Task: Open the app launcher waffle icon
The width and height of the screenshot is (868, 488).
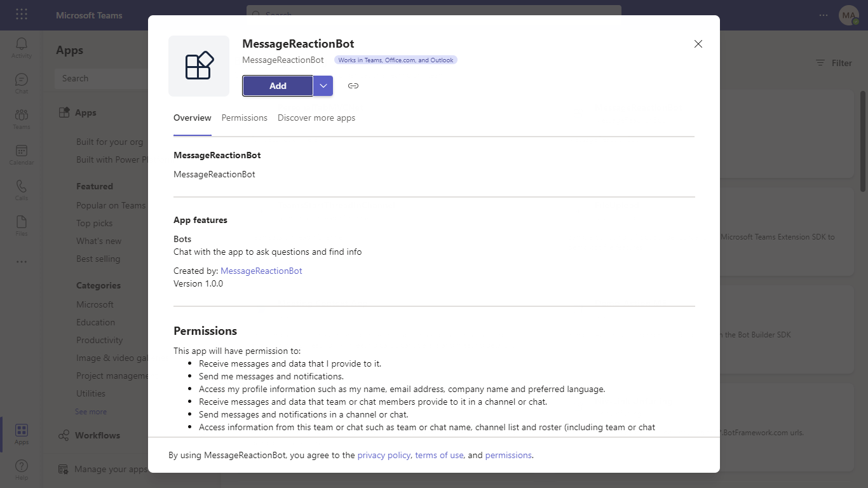Action: (22, 15)
